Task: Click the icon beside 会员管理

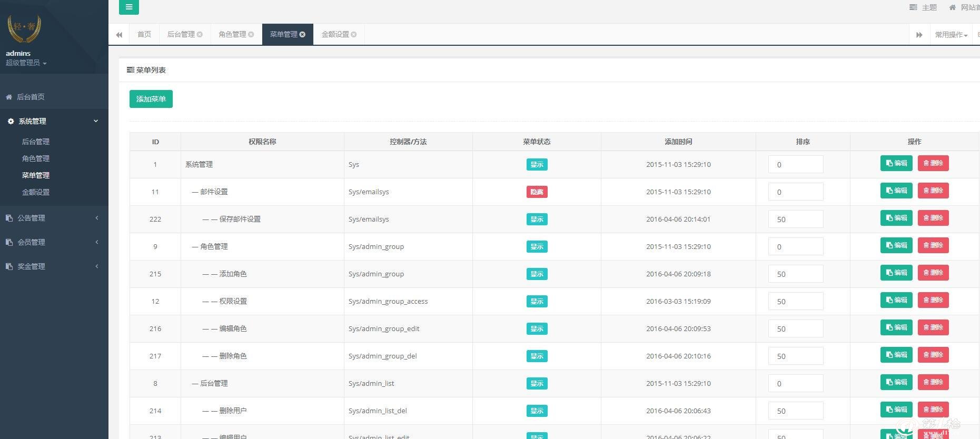Action: click(x=9, y=242)
